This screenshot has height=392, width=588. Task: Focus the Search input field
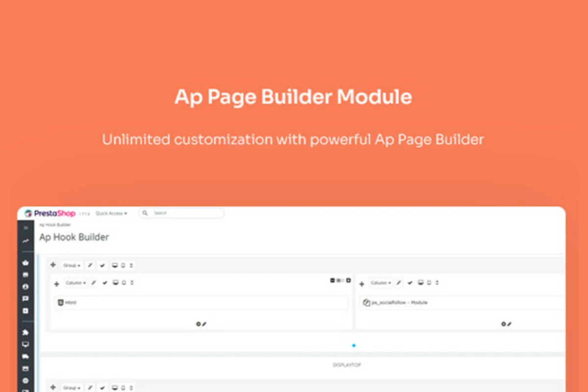[181, 213]
